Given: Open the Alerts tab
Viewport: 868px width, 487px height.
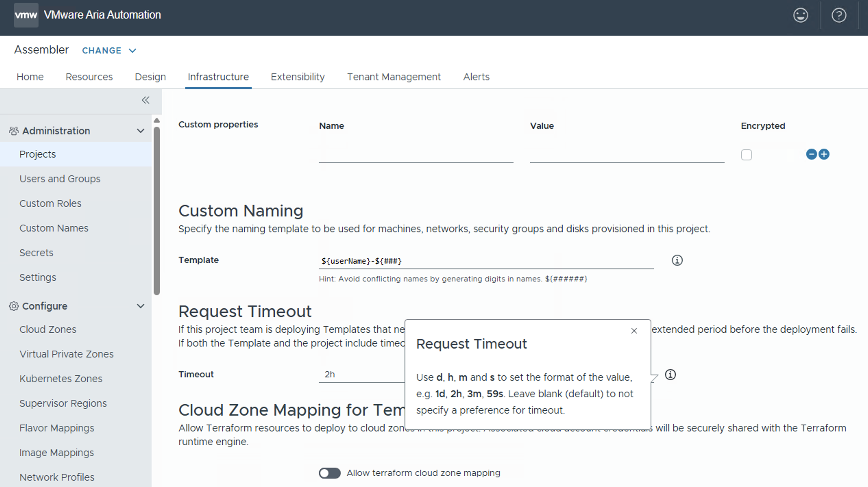Looking at the screenshot, I should [x=477, y=77].
